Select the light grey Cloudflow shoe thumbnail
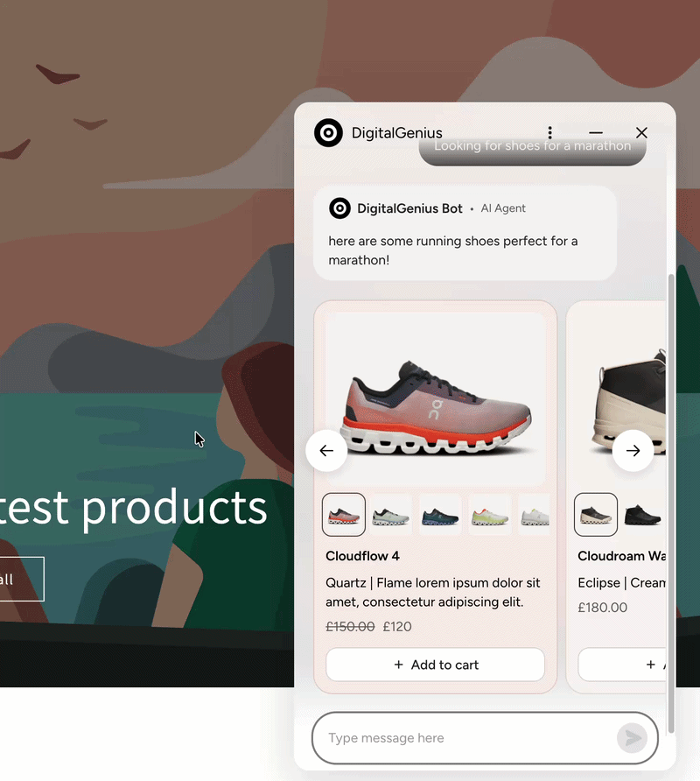700x781 pixels. (x=391, y=515)
